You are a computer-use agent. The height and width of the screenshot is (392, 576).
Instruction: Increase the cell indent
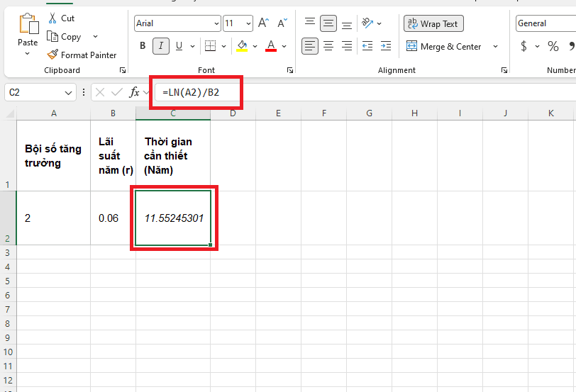pyautogui.click(x=386, y=46)
